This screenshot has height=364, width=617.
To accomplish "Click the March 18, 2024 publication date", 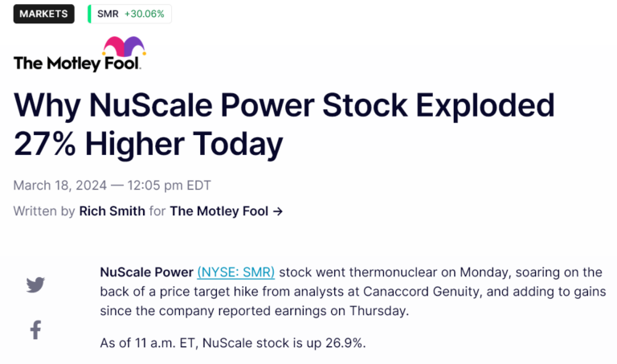I will tap(62, 186).
